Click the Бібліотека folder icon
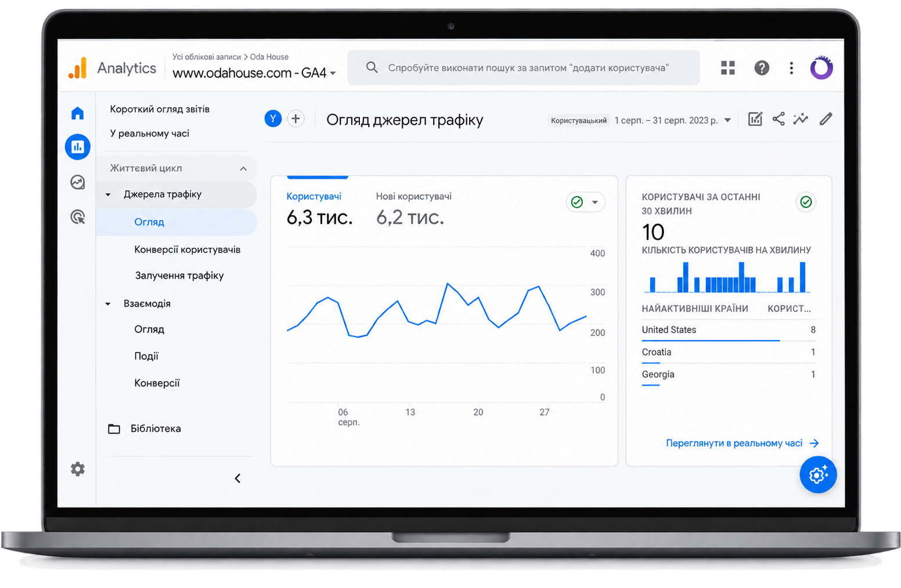 coord(114,429)
